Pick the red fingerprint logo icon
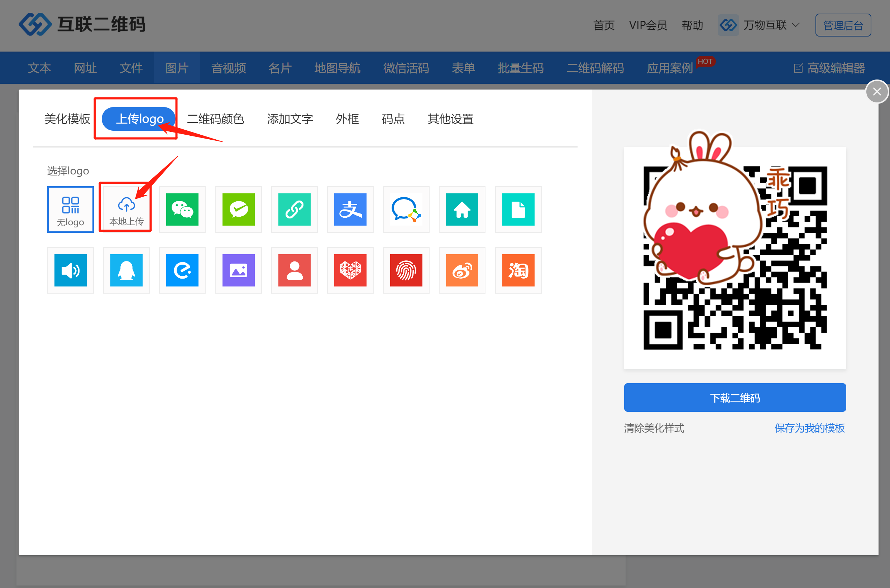 coord(406,270)
